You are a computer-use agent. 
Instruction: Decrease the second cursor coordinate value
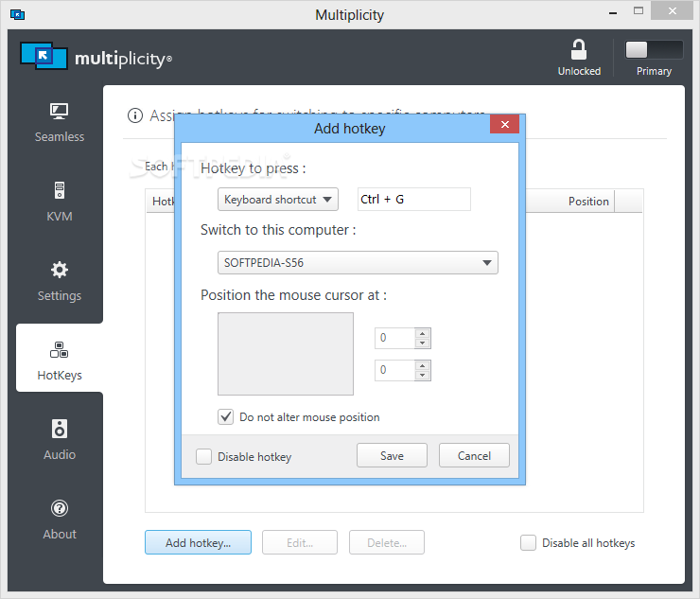click(422, 376)
